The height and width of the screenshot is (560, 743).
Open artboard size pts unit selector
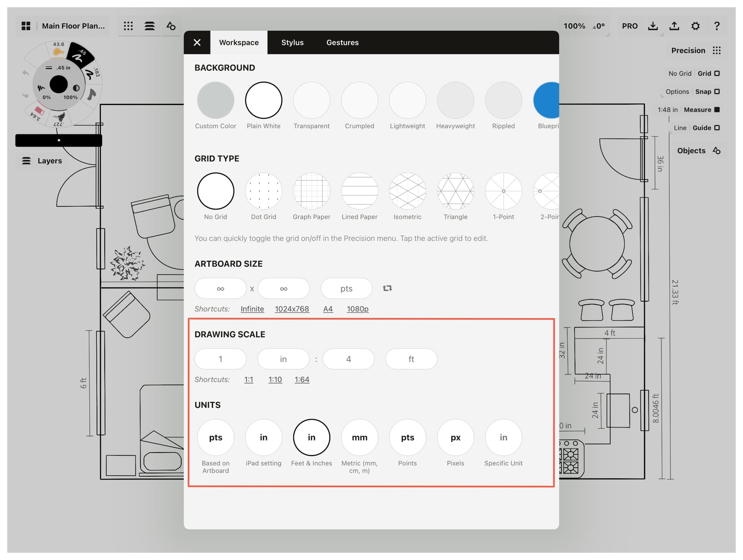point(346,288)
